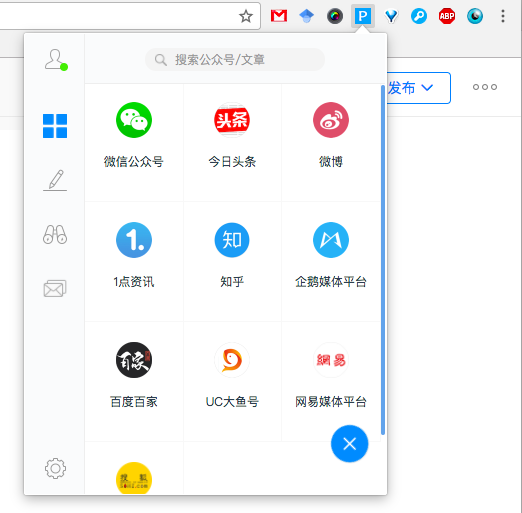The width and height of the screenshot is (522, 513).
Task: Click the blue round close X button
Action: pos(350,444)
